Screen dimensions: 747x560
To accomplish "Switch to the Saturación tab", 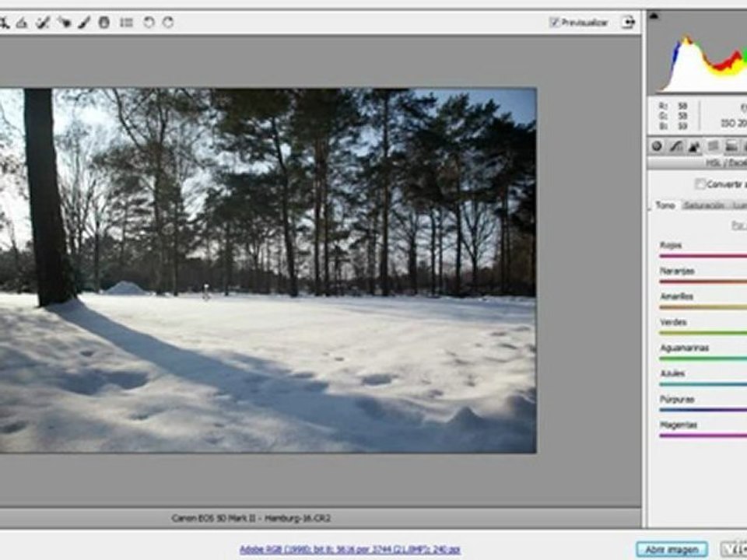I will (x=703, y=205).
